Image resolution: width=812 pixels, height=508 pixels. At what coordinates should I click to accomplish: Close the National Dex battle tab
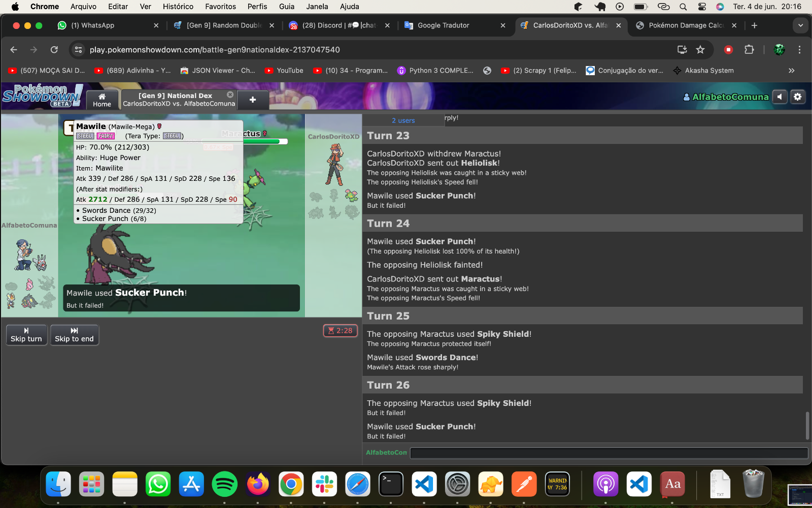230,95
